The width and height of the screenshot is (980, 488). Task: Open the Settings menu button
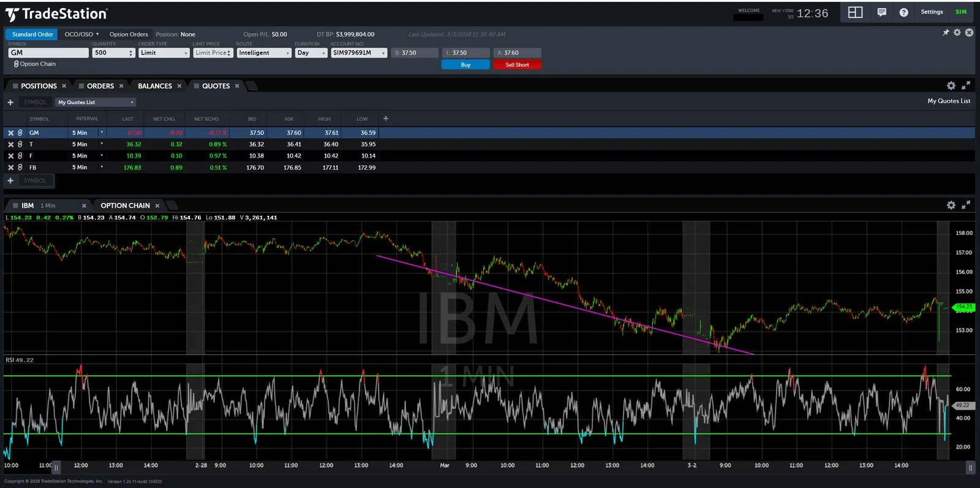[x=932, y=12]
